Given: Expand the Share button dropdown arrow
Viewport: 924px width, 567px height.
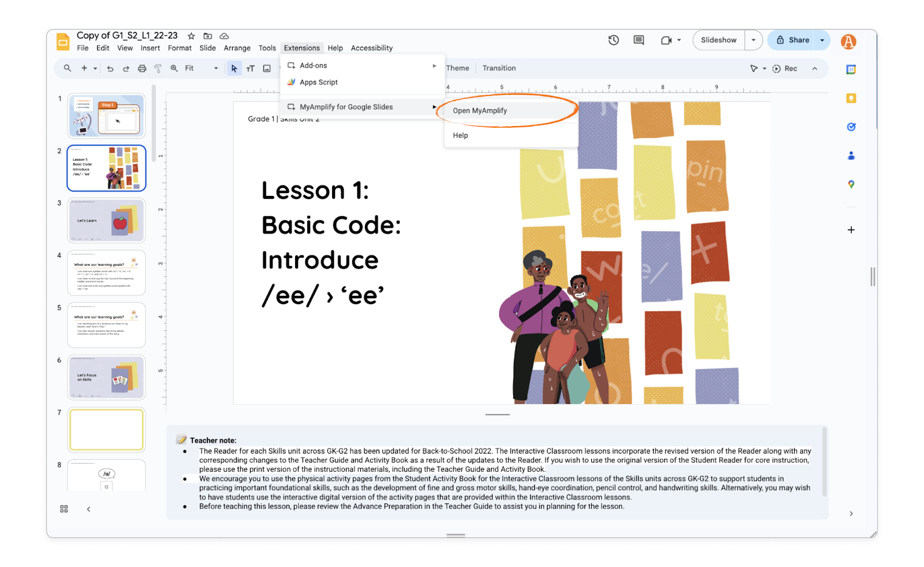Looking at the screenshot, I should click(x=822, y=40).
